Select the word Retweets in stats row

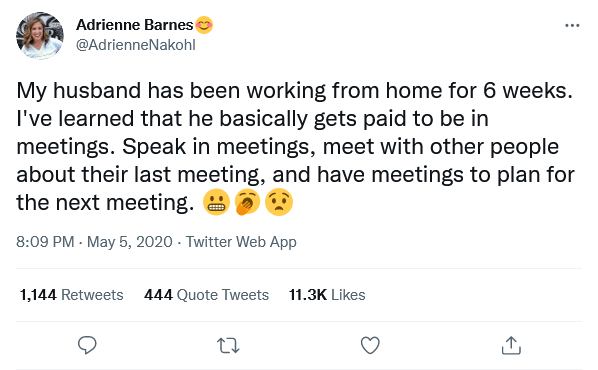point(92,295)
